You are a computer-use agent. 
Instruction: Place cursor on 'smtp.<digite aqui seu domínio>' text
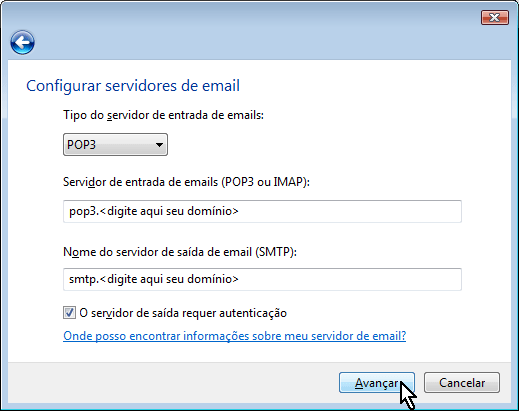click(154, 279)
